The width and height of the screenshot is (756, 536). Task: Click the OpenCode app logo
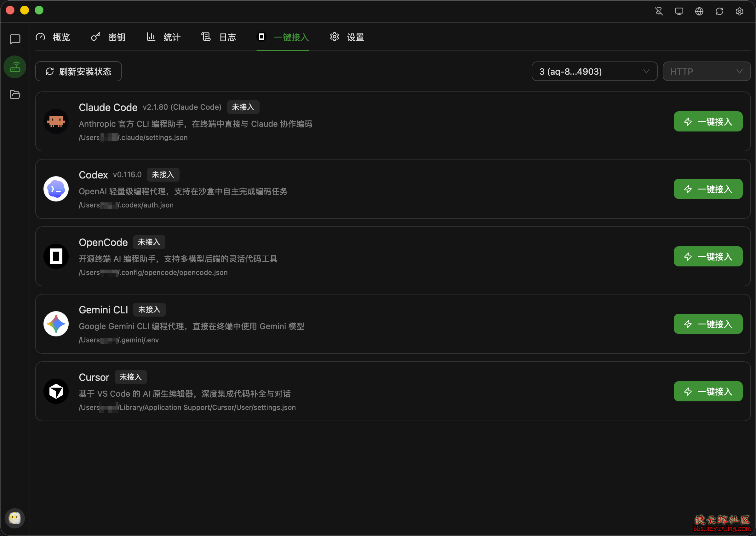pyautogui.click(x=56, y=256)
